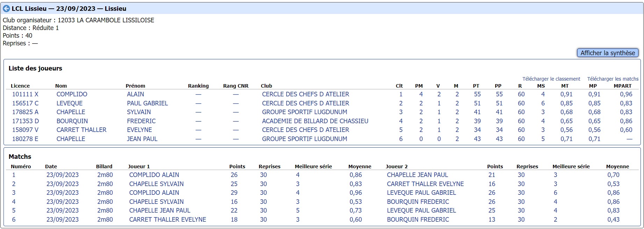Click MT value 0,65 for BOURQUIN
644x229 pixels.
click(566, 121)
